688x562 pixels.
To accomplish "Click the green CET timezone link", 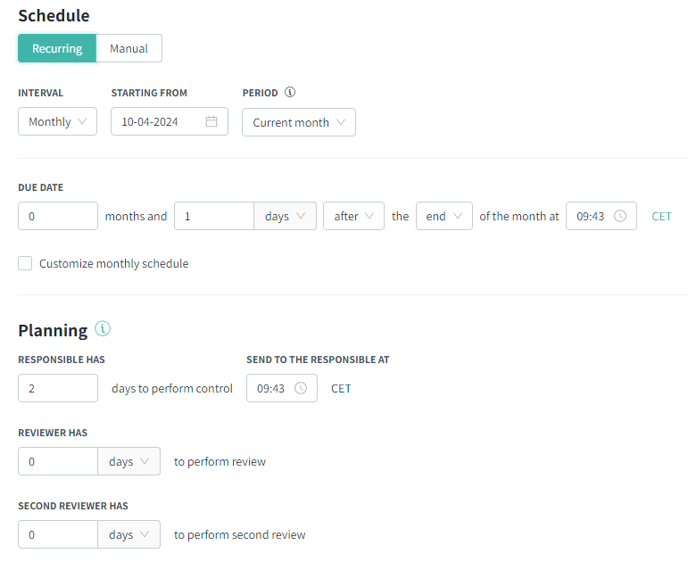I will pos(661,216).
